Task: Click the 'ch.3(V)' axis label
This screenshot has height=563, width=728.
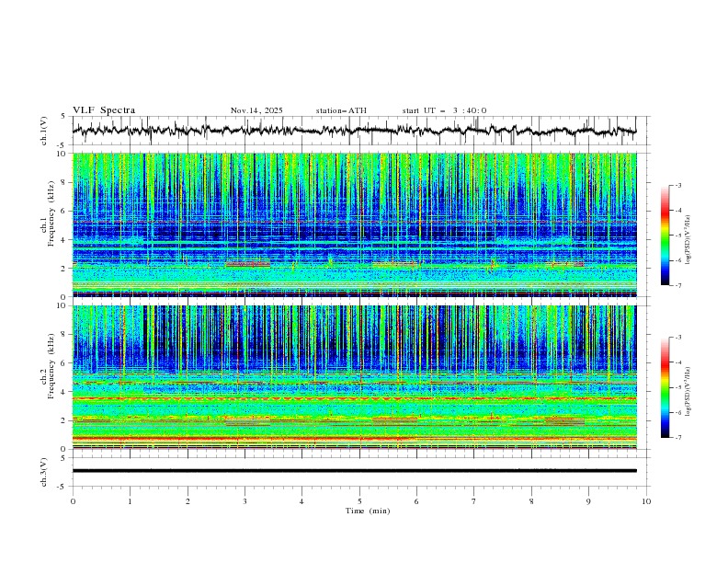Action: (x=44, y=472)
